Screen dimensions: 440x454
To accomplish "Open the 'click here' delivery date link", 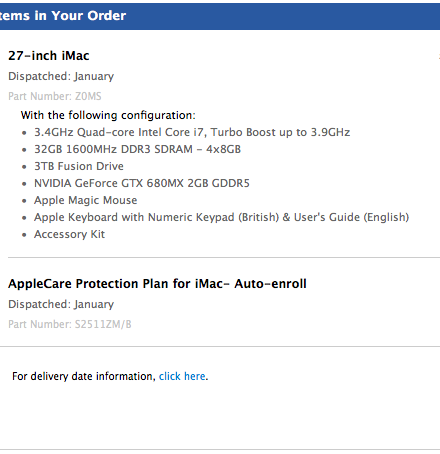I will (x=182, y=376).
